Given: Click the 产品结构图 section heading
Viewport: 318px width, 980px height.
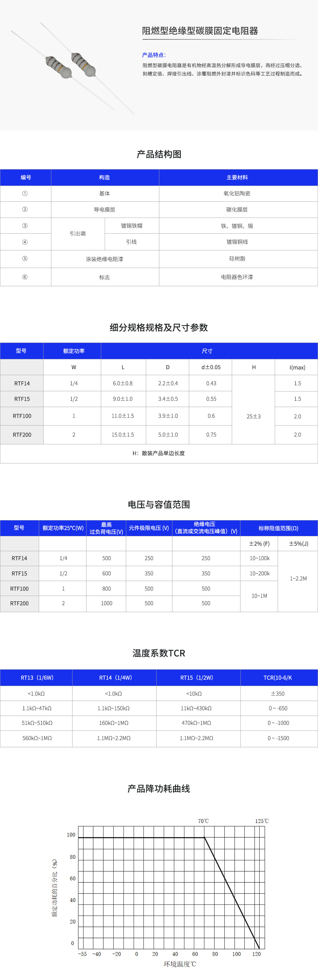Looking at the screenshot, I should pos(159,154).
